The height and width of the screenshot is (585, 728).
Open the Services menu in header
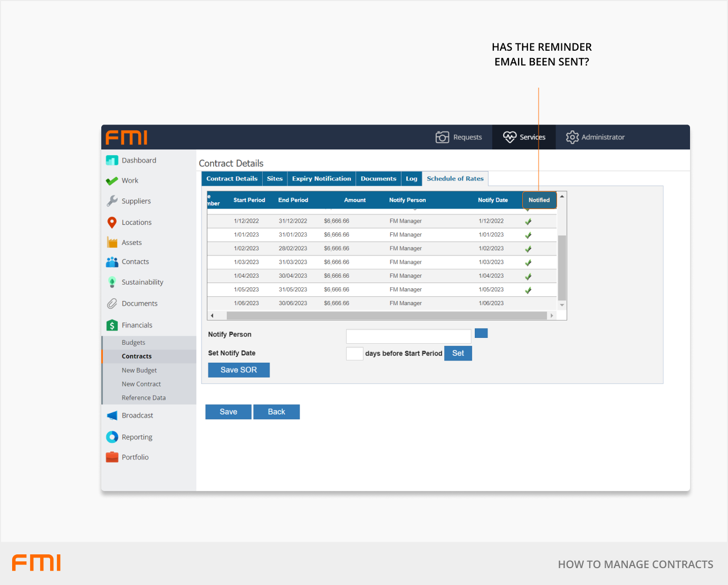click(x=524, y=137)
